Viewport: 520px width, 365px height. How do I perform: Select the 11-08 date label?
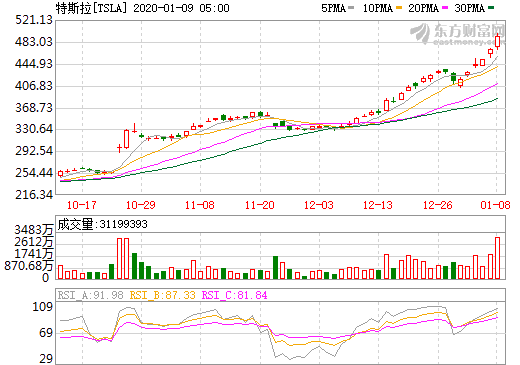(200, 205)
